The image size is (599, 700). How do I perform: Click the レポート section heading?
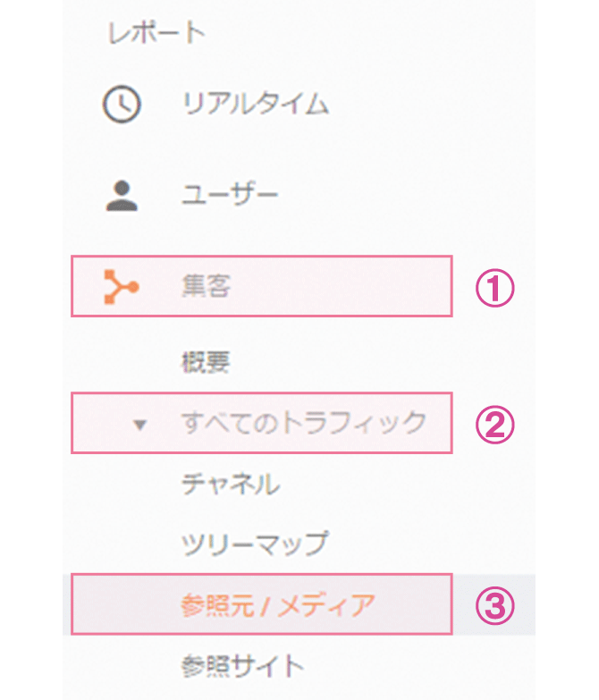pyautogui.click(x=156, y=33)
